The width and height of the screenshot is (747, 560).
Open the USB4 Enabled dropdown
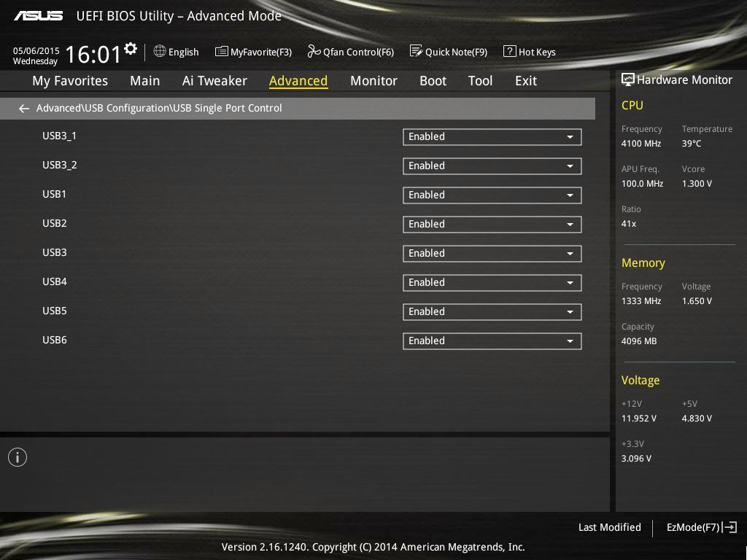tap(492, 283)
